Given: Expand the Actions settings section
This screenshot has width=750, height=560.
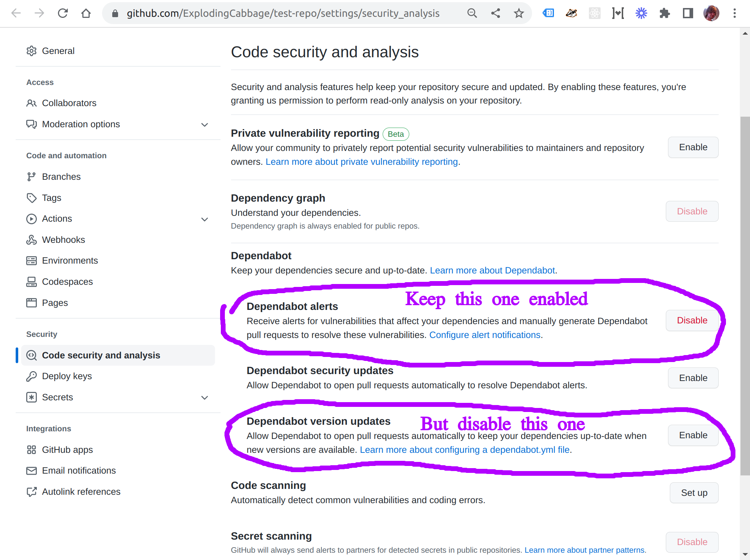Looking at the screenshot, I should pyautogui.click(x=205, y=219).
